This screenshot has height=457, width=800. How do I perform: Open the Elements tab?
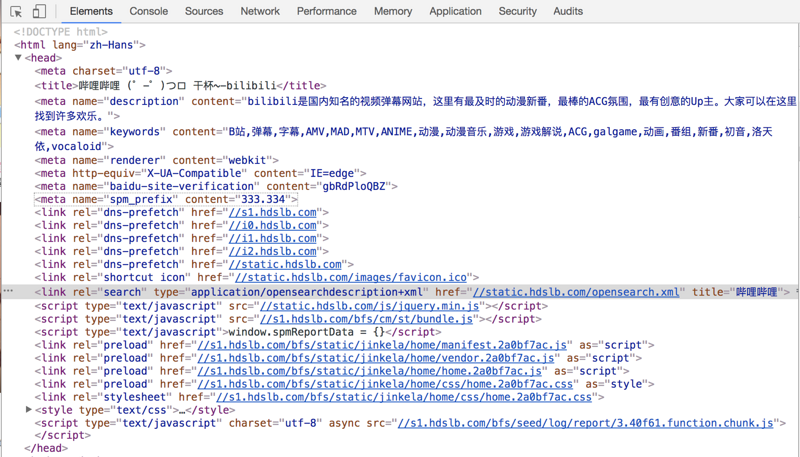(91, 11)
